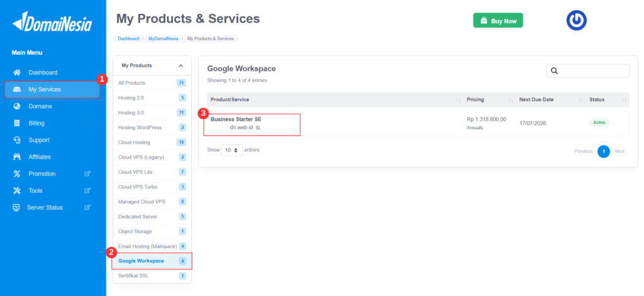Click the Billing invoice icon
Screen dimensions: 644x296
pyautogui.click(x=17, y=123)
